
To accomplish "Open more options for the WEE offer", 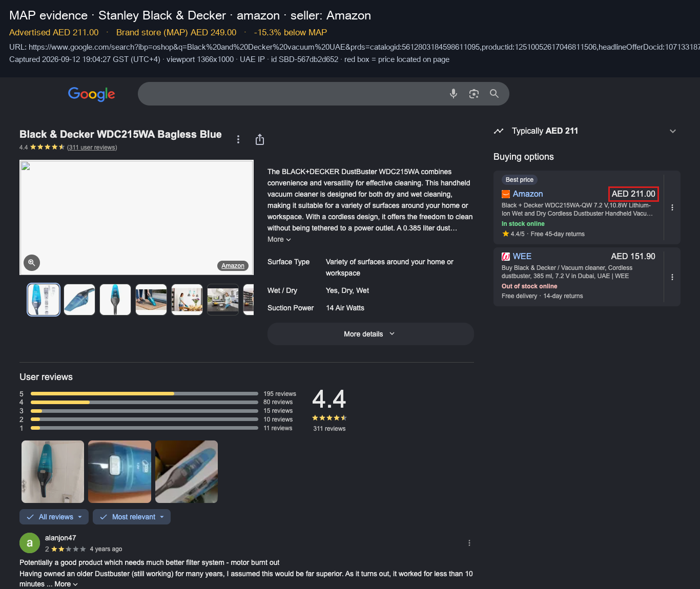I will [672, 277].
